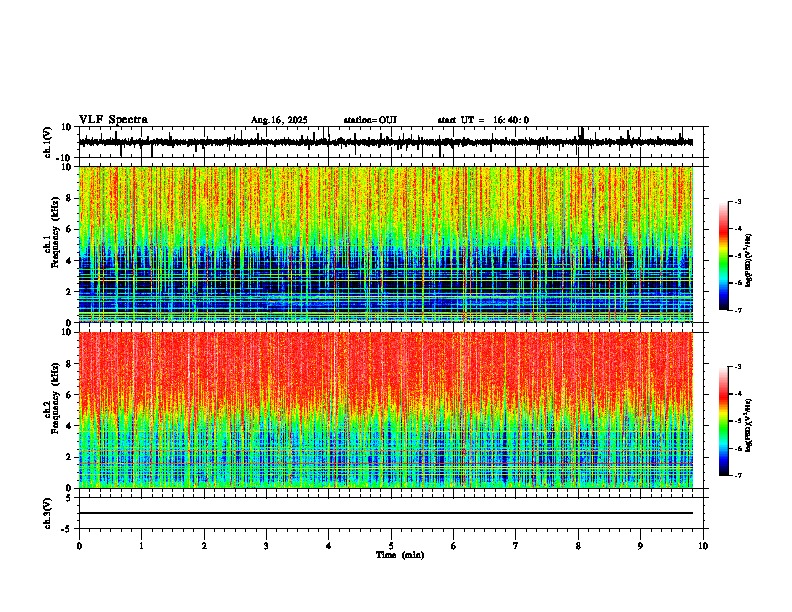Click time axis tick label "5"
792x612 pixels.
click(x=391, y=546)
